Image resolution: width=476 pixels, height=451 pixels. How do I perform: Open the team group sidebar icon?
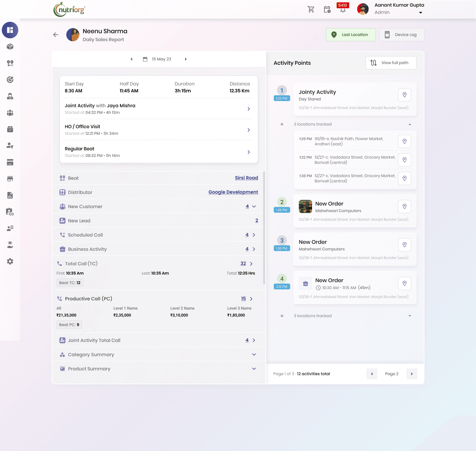[10, 113]
